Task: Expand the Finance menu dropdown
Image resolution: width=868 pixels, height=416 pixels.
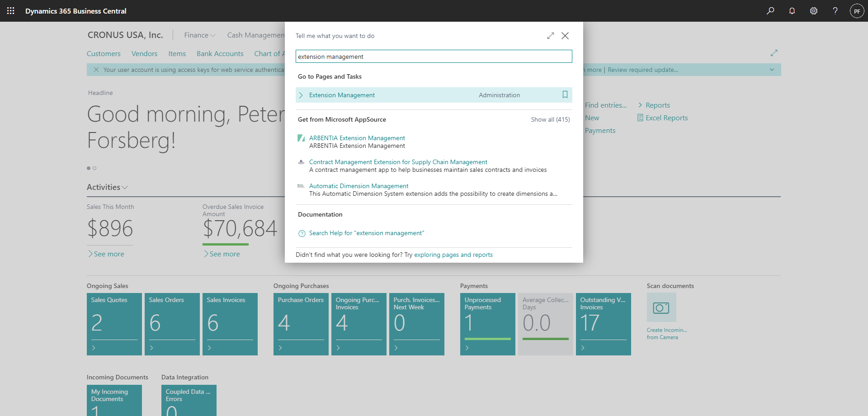Action: tap(199, 35)
